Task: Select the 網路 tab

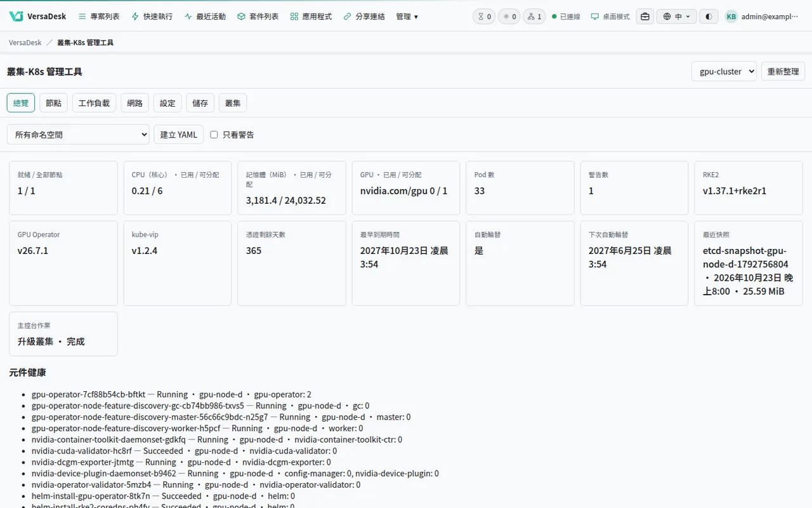Action: coord(134,103)
